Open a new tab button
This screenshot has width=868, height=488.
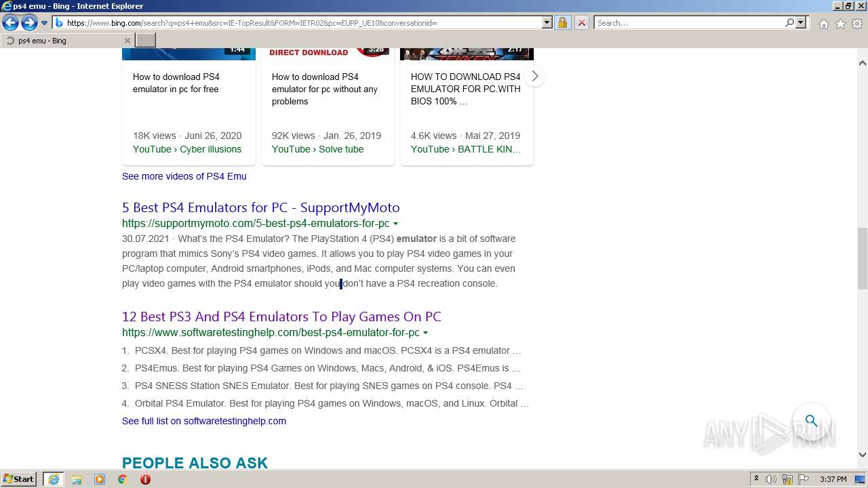point(146,41)
